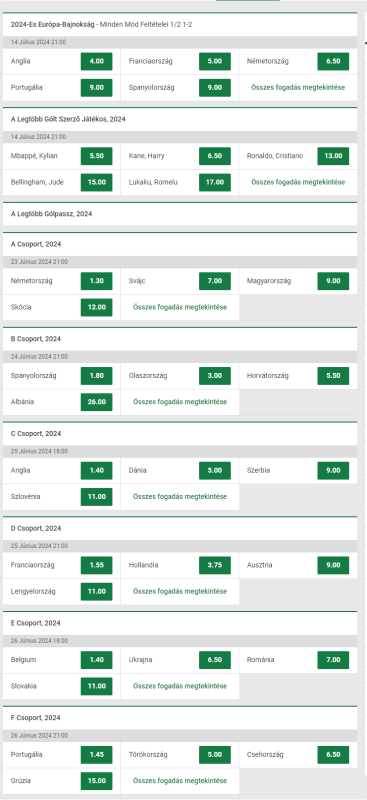This screenshot has width=367, height=800.
Task: Collapse the B Csoport, 2024 header
Action: (x=180, y=339)
